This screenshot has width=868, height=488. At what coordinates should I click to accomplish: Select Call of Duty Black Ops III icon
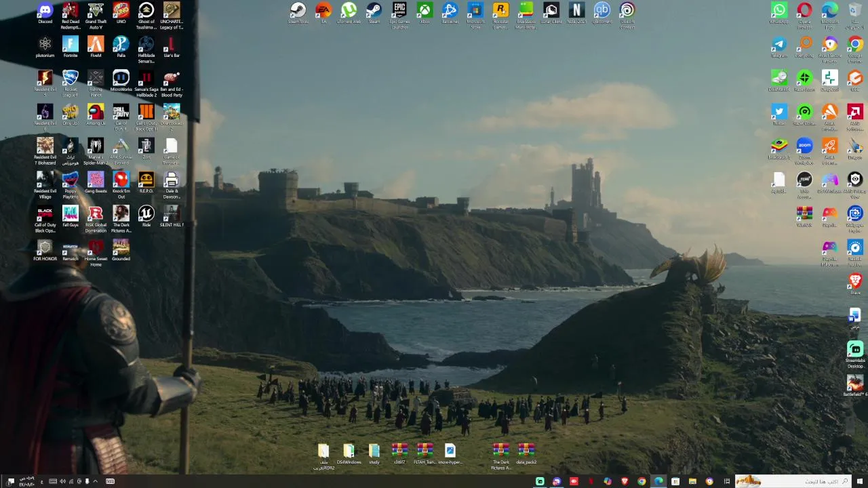146,117
